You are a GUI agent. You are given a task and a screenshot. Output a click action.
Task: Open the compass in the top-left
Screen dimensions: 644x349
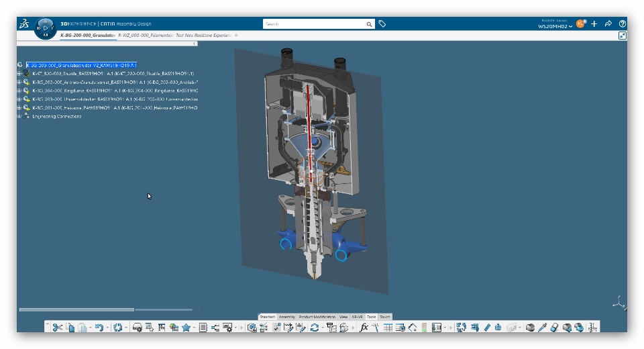point(45,28)
